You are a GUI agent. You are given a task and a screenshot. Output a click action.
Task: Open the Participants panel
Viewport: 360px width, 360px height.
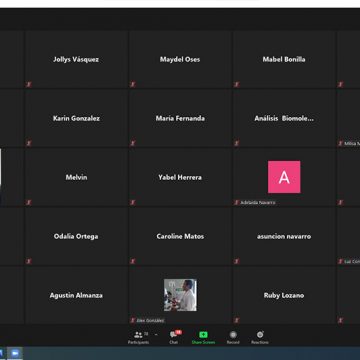138,337
